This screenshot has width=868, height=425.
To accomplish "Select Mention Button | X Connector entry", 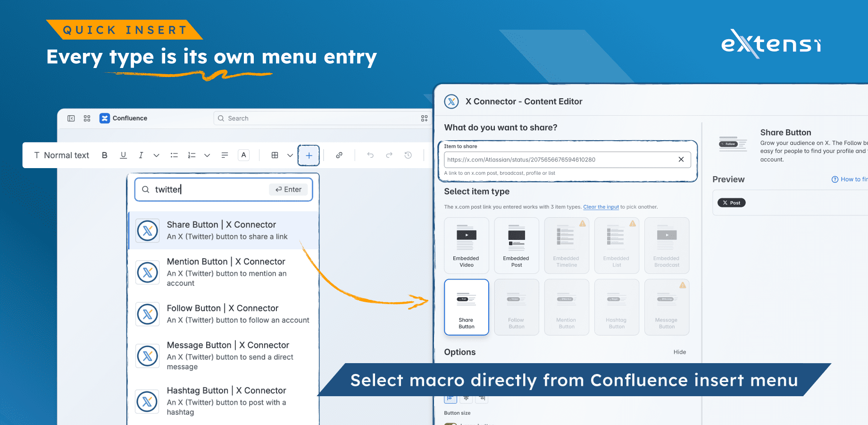I will pyautogui.click(x=224, y=272).
